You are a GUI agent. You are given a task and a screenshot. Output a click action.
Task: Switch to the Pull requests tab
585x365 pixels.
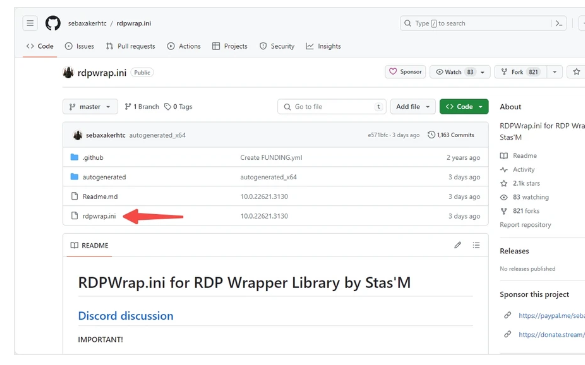[x=131, y=46]
